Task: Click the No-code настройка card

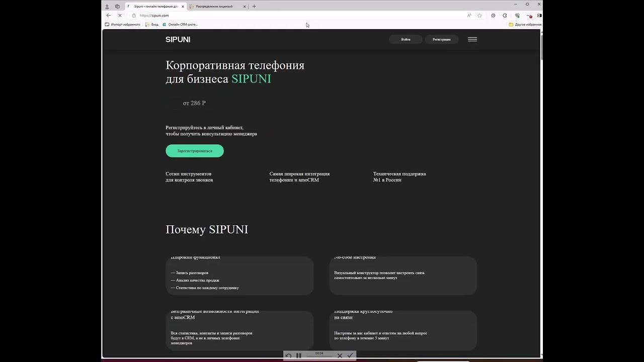Action: coord(403,275)
